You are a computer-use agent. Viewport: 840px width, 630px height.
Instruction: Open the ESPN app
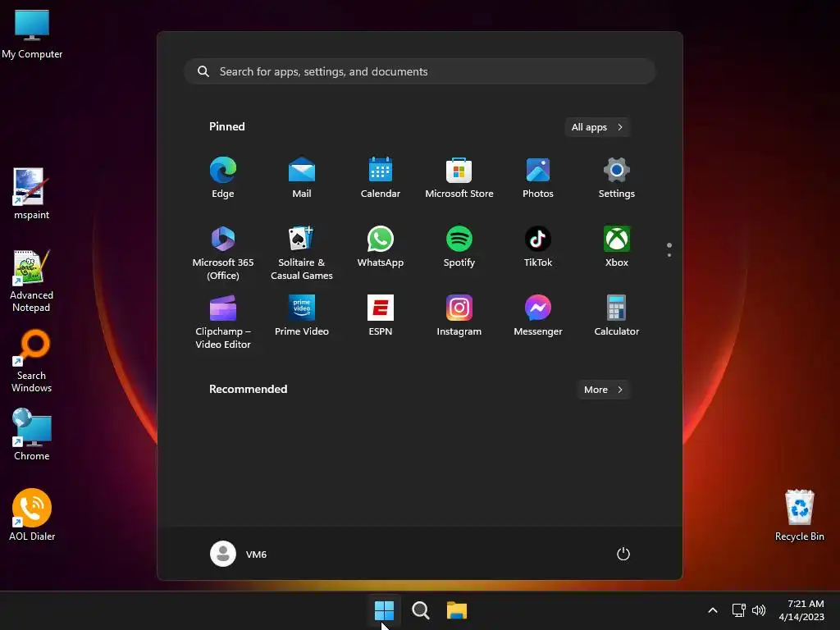click(x=381, y=316)
